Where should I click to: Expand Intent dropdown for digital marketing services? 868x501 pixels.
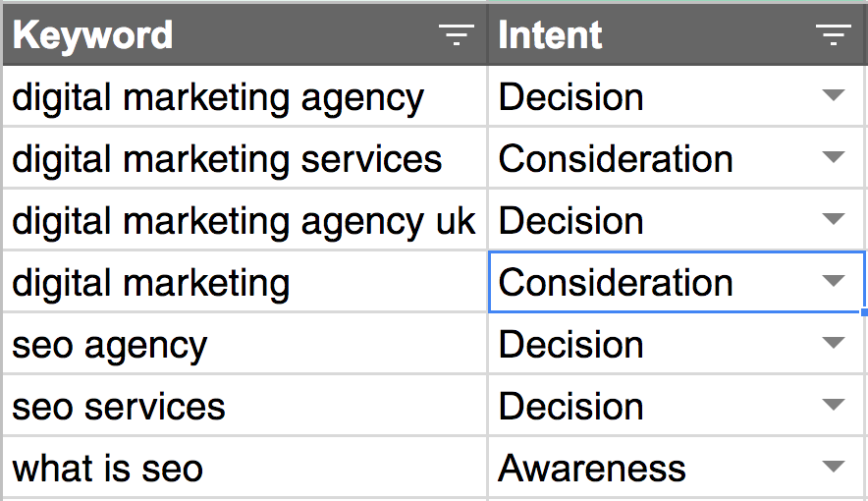coord(834,158)
